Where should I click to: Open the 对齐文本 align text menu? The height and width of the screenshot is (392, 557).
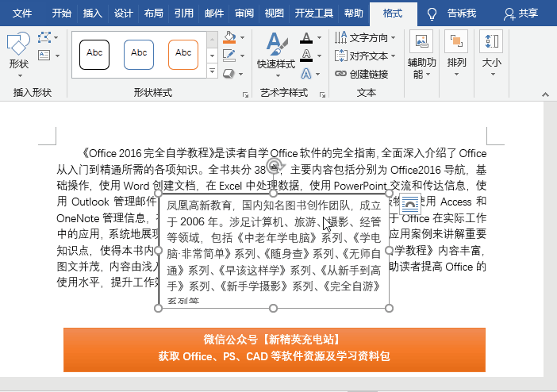click(365, 56)
